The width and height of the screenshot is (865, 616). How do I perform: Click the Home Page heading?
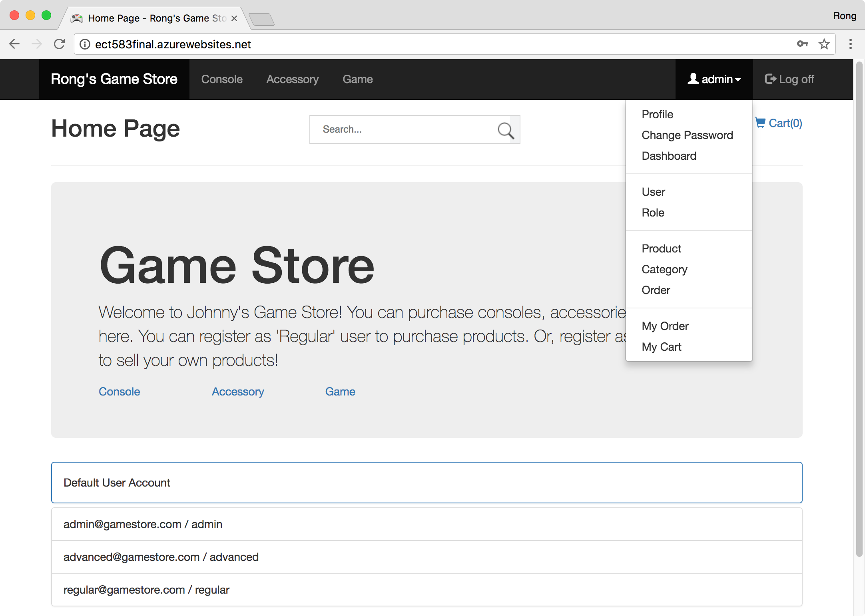point(116,129)
